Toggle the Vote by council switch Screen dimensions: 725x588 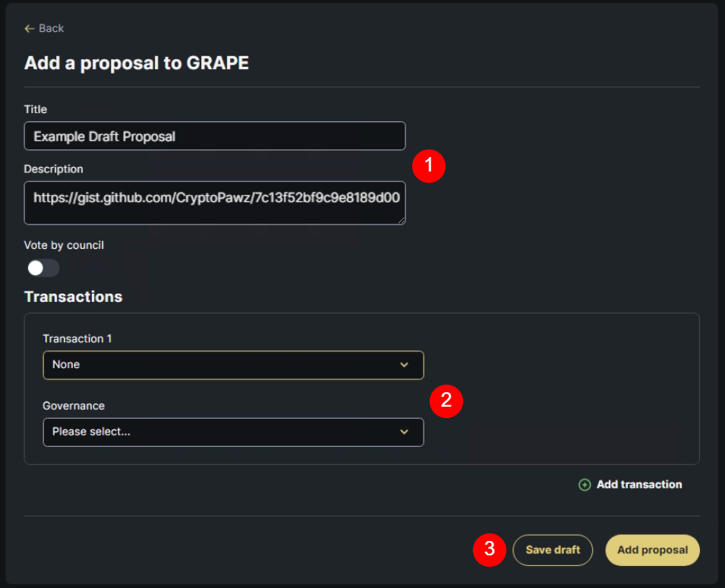pos(43,268)
